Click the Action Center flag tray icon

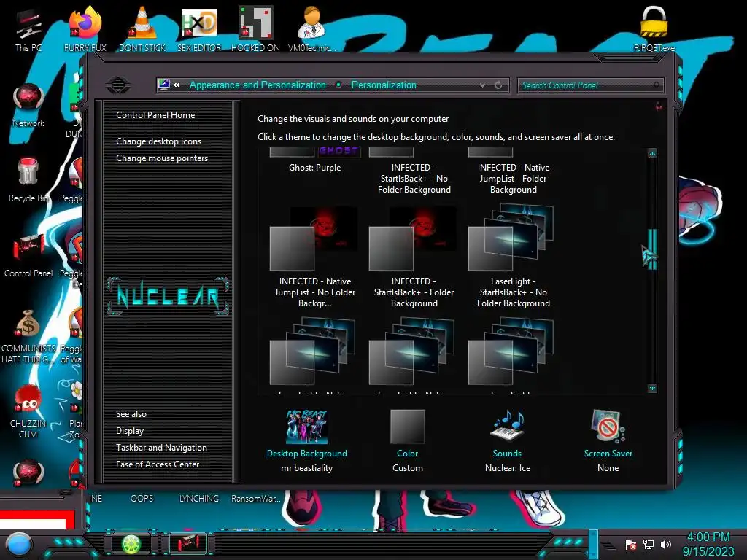click(x=631, y=544)
